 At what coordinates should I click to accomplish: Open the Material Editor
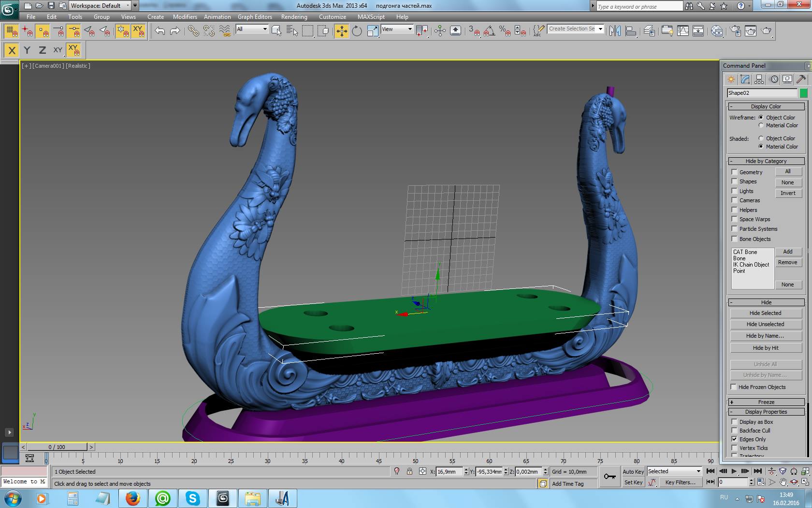[x=717, y=31]
